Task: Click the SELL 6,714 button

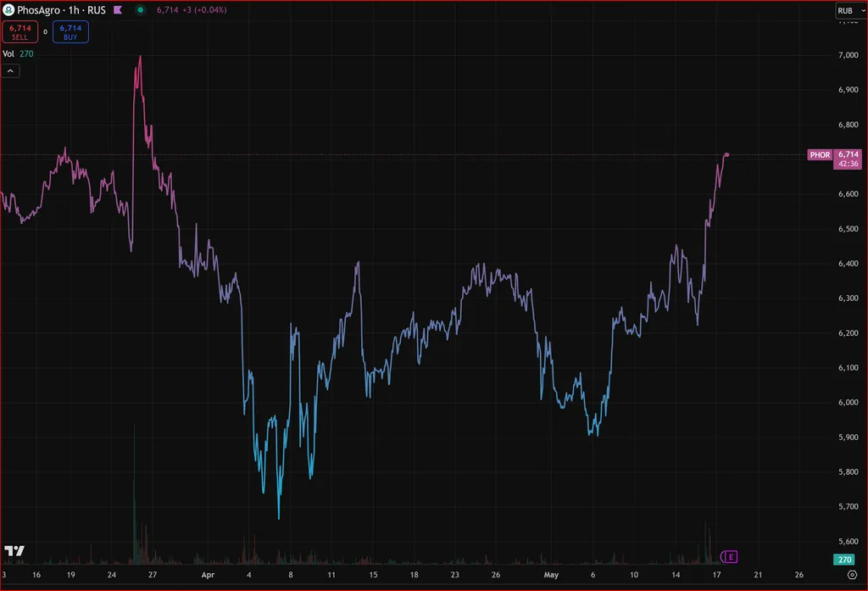Action: tap(20, 32)
